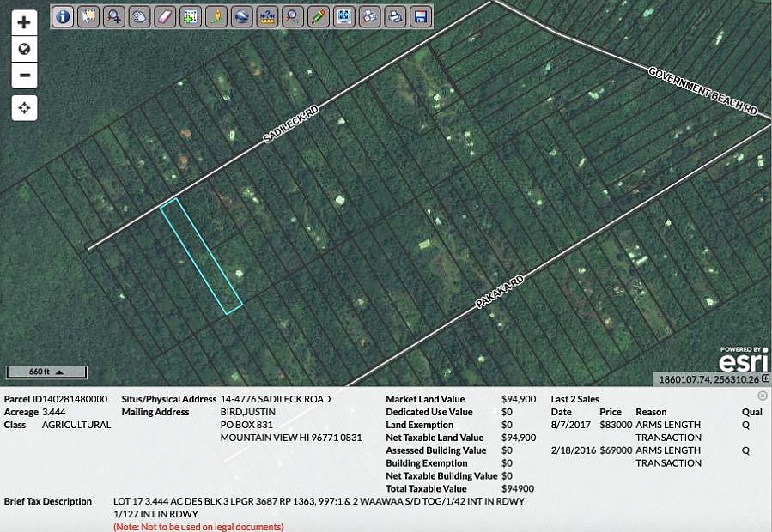Click the LOT 17 3.444 AC description line

tap(319, 501)
